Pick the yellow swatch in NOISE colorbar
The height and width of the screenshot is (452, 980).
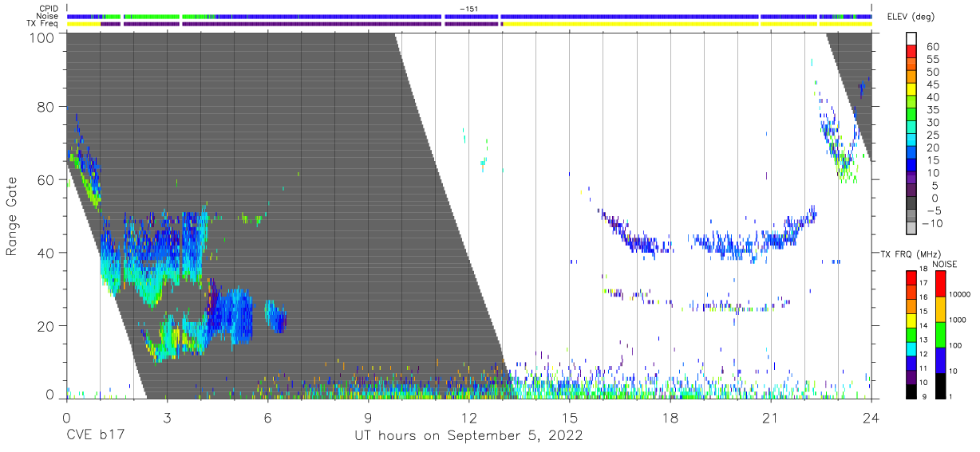939,309
